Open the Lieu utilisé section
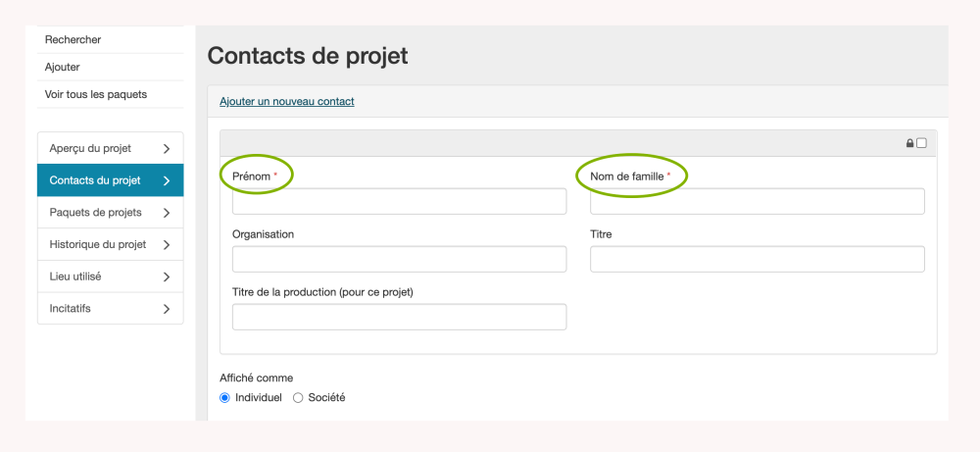 (x=75, y=276)
